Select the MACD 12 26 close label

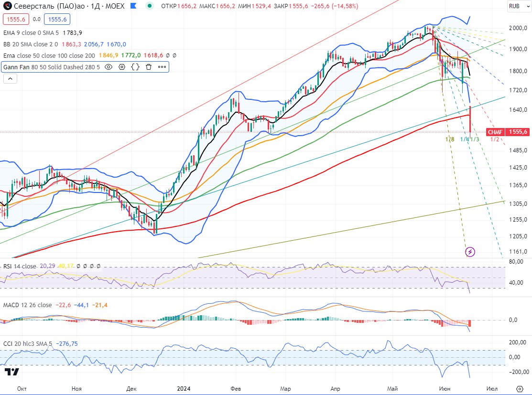[x=27, y=305]
